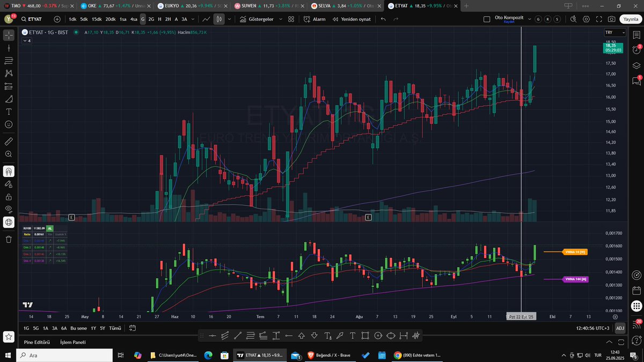Open indicator templates grid icon

(x=290, y=19)
